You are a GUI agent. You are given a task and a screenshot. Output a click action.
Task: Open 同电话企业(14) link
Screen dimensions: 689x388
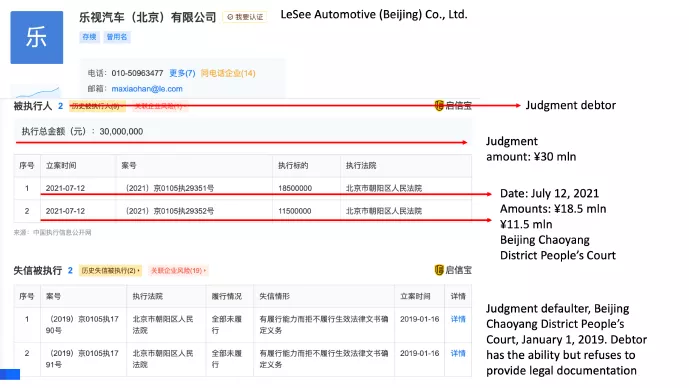[228, 73]
